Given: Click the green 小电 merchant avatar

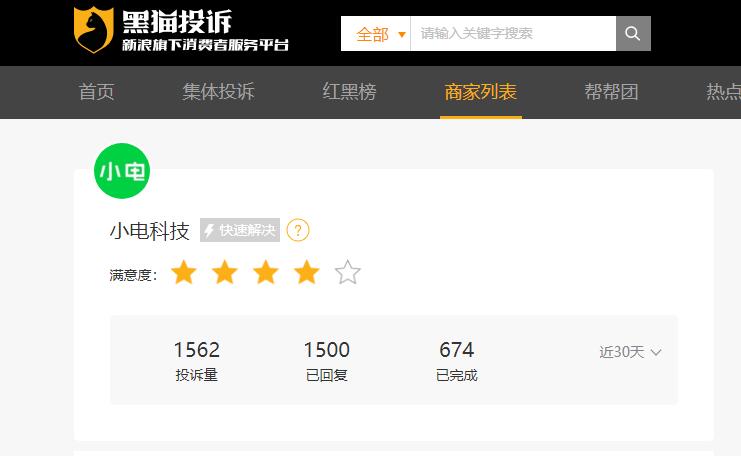Looking at the screenshot, I should 122,171.
